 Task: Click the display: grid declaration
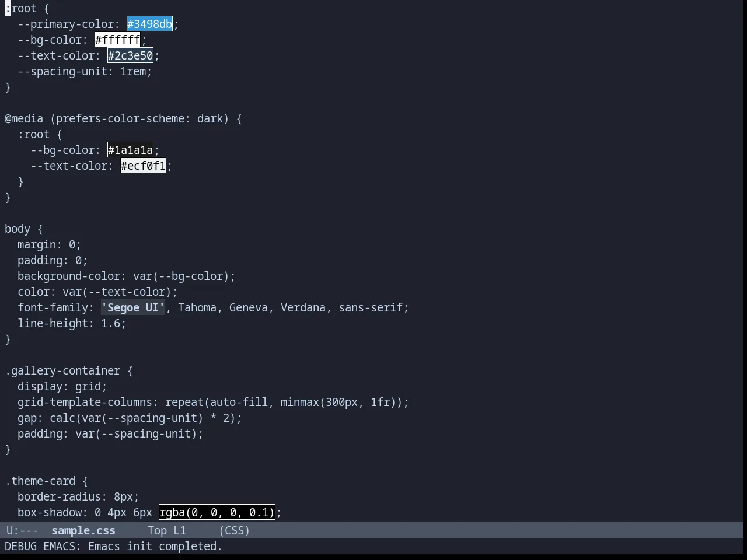point(62,386)
